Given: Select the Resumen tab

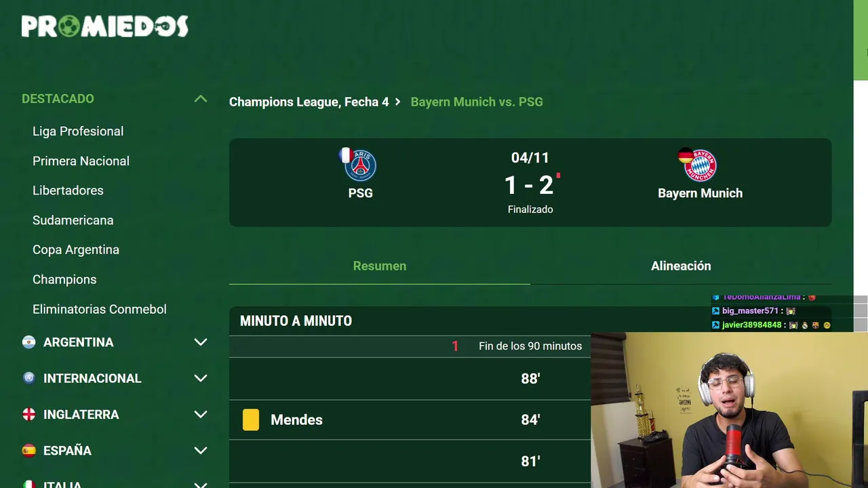Looking at the screenshot, I should point(380,266).
